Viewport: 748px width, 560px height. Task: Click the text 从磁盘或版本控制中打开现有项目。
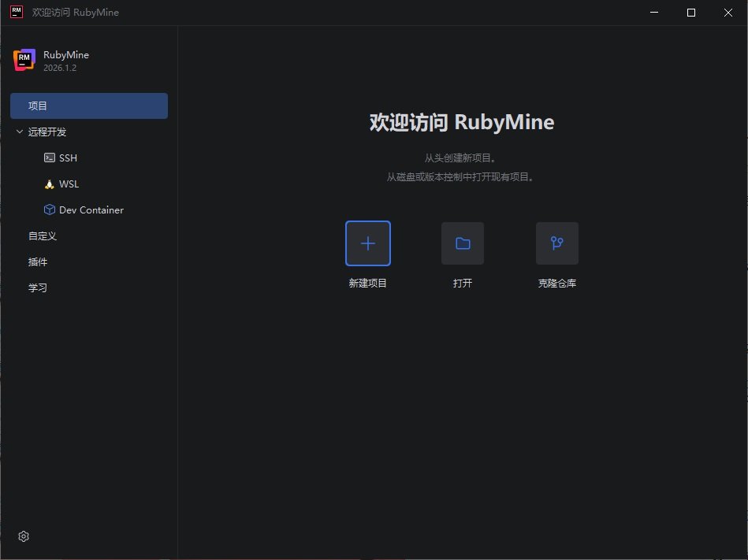(x=460, y=176)
